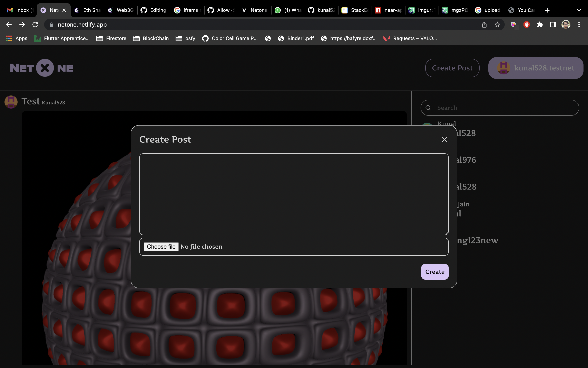The image size is (588, 368).
Task: Go forward in browser history
Action: 22,25
